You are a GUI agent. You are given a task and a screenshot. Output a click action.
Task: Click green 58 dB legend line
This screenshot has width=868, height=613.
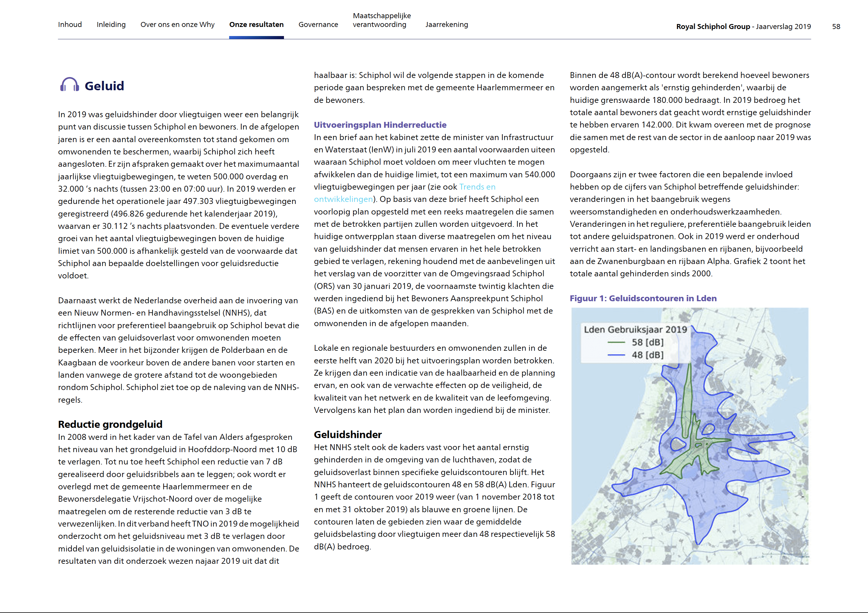click(x=616, y=343)
